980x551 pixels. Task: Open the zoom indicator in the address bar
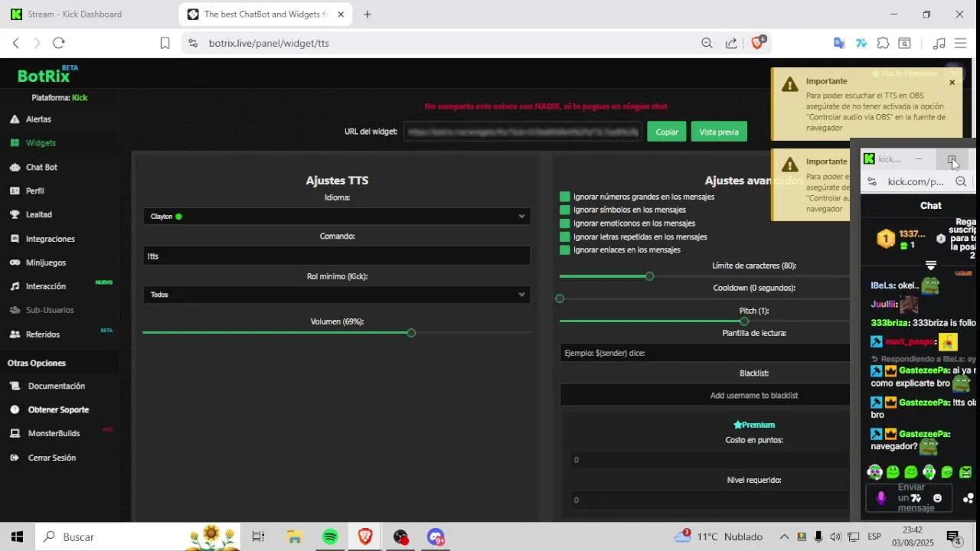pos(707,44)
